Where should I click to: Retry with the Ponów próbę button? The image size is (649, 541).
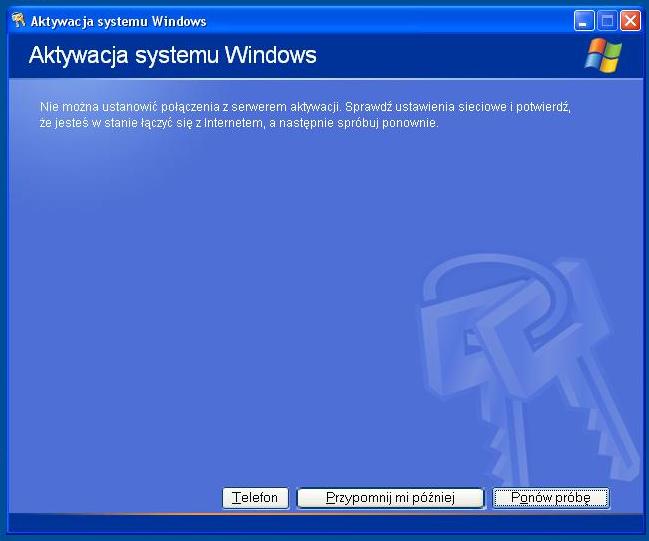(x=551, y=498)
